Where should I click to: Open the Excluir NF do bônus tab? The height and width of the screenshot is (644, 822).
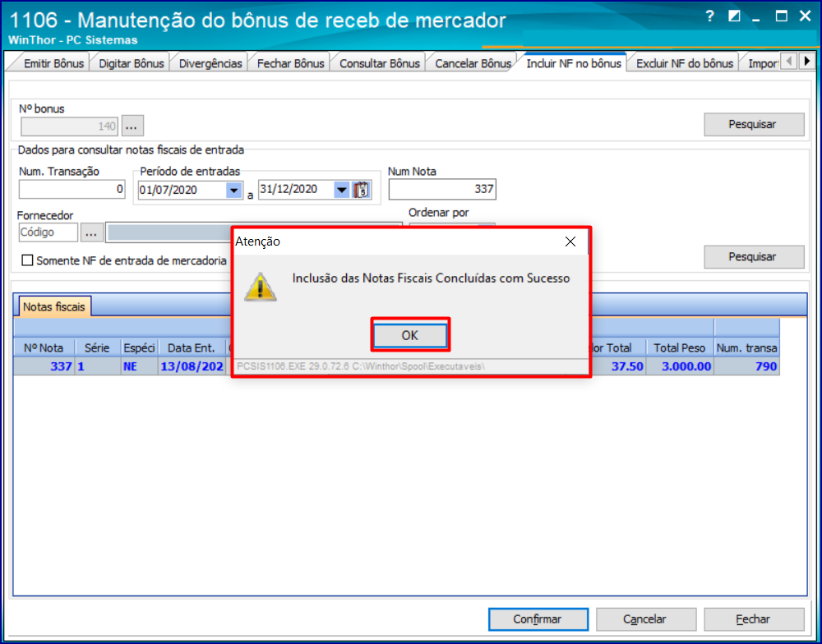(684, 63)
